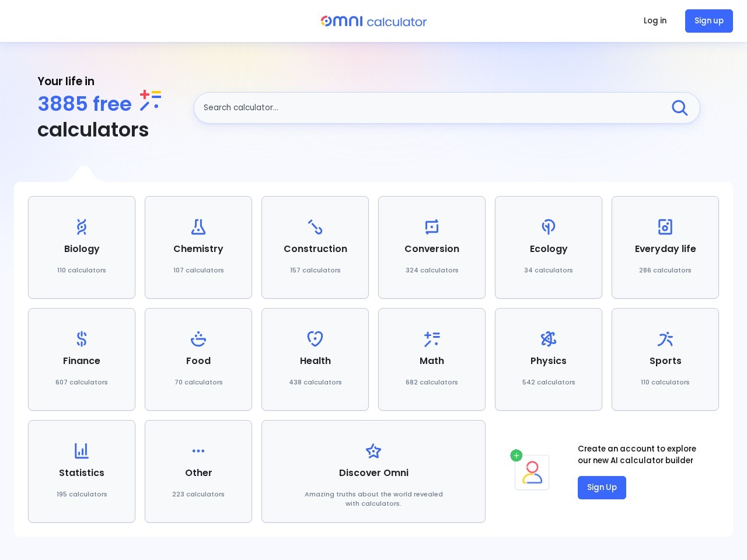Click '286 calculators' text in Everyday life card
747x560 pixels.
(665, 270)
